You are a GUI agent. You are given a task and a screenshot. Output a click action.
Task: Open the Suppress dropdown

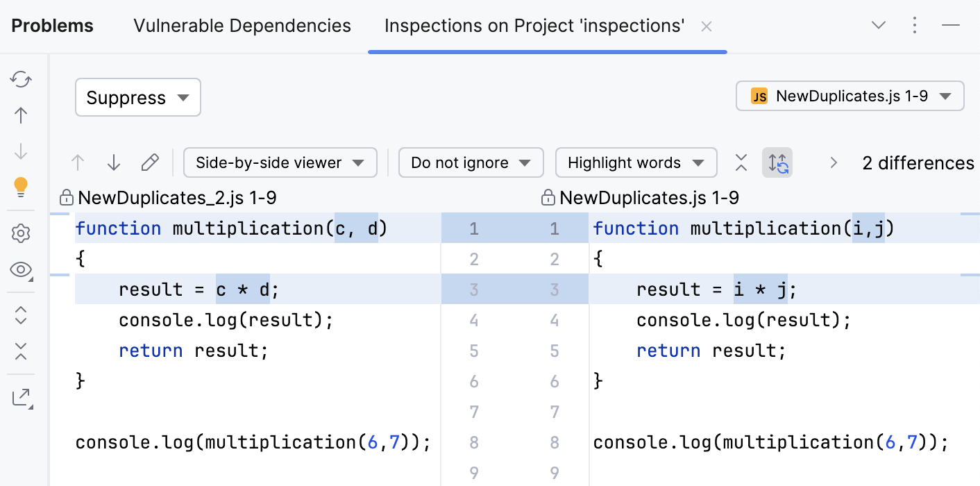(x=137, y=98)
